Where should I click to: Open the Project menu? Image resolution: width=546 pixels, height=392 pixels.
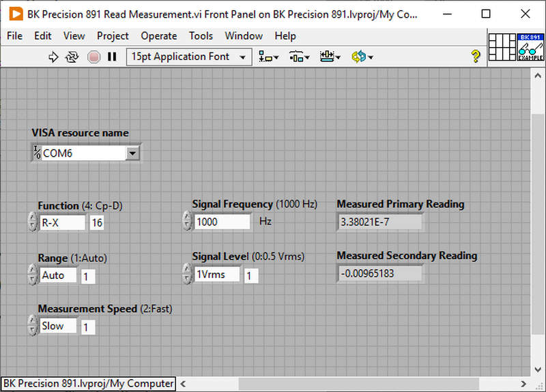113,36
